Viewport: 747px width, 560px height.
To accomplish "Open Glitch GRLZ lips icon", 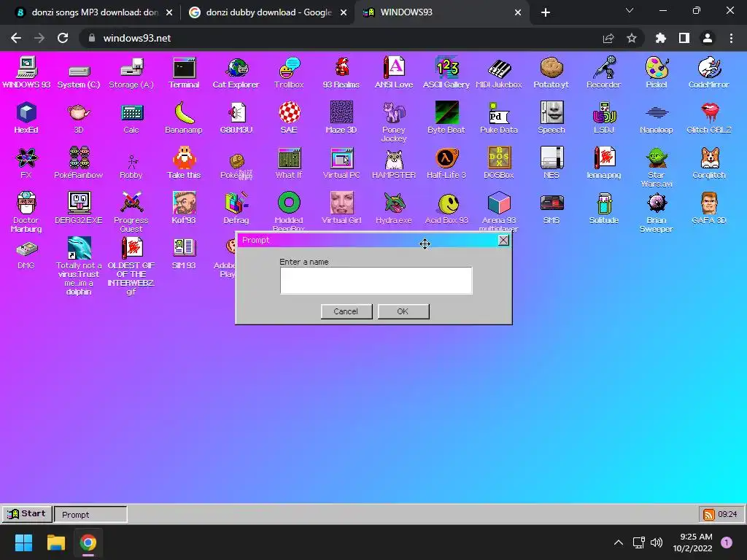I will 709,118.
